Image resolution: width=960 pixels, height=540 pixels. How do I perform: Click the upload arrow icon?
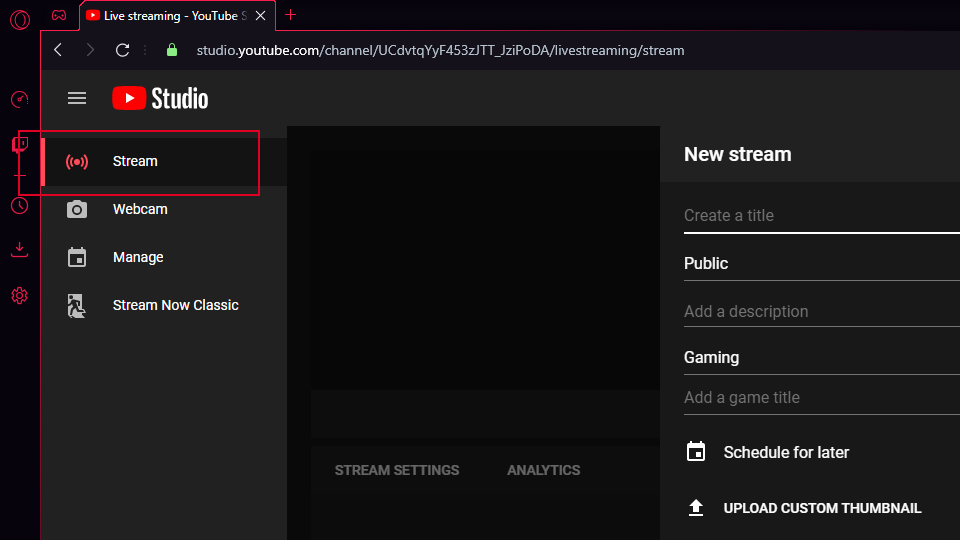pyautogui.click(x=696, y=508)
